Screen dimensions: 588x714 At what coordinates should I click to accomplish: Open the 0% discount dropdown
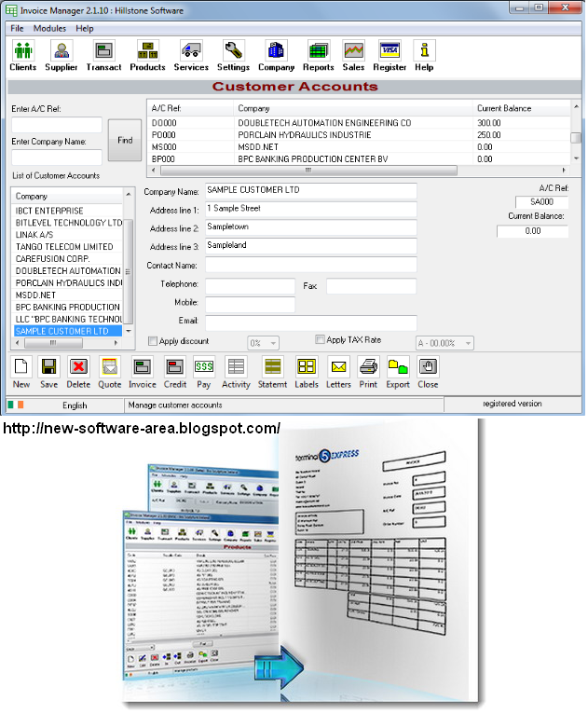(x=263, y=343)
